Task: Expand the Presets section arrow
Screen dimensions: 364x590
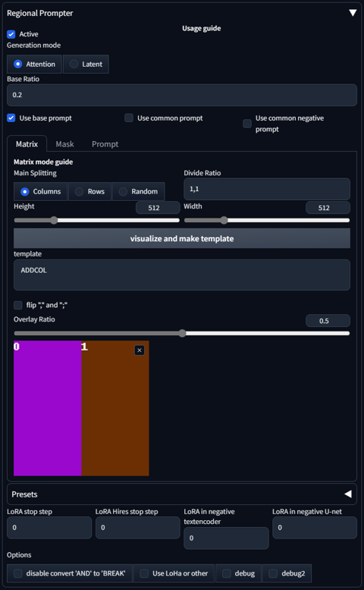Action: tap(348, 494)
